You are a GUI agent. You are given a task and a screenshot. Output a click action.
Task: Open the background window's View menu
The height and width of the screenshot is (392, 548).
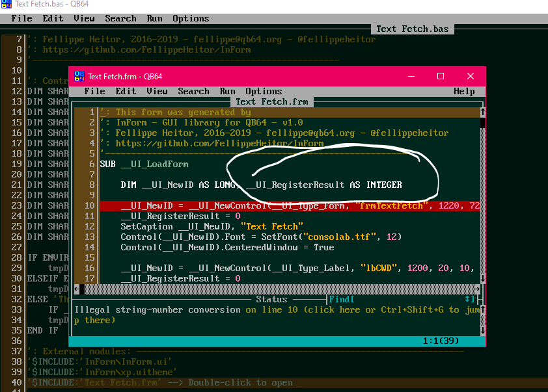point(84,18)
